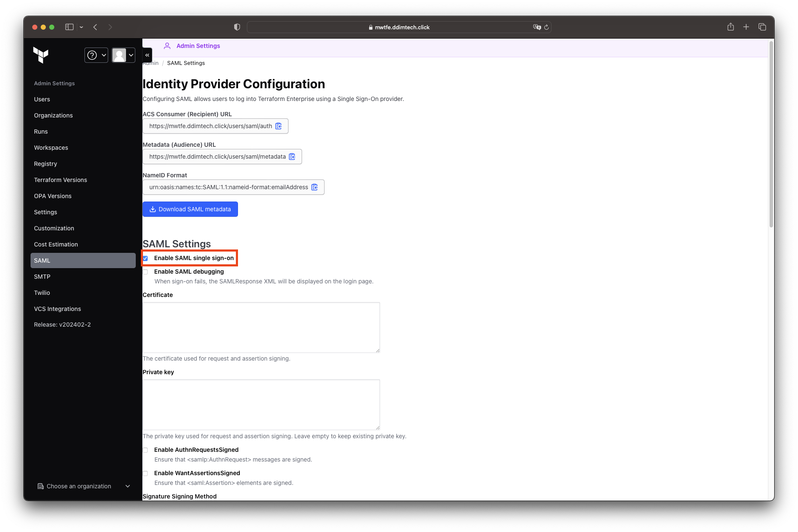
Task: Show Safari tab overview
Action: pyautogui.click(x=762, y=27)
